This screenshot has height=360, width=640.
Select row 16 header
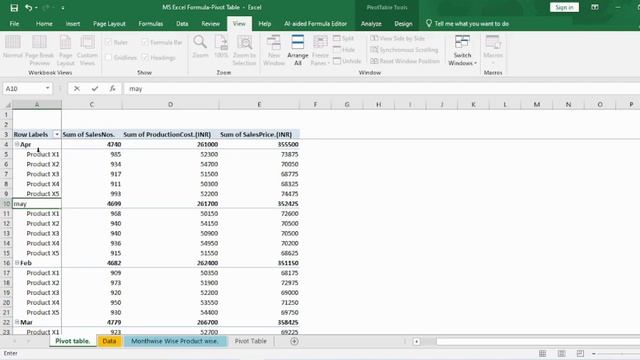tap(6, 263)
